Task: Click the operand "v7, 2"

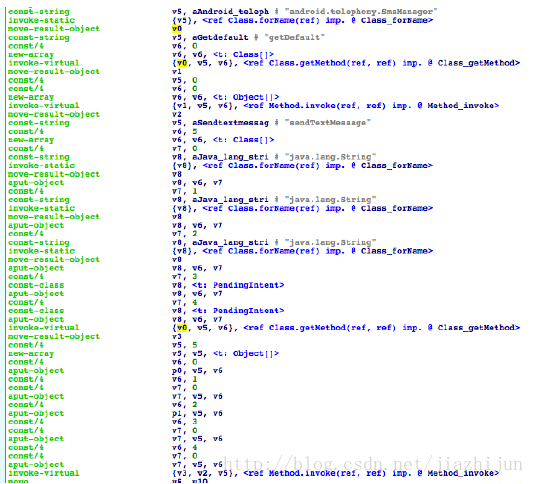Action: pos(185,234)
